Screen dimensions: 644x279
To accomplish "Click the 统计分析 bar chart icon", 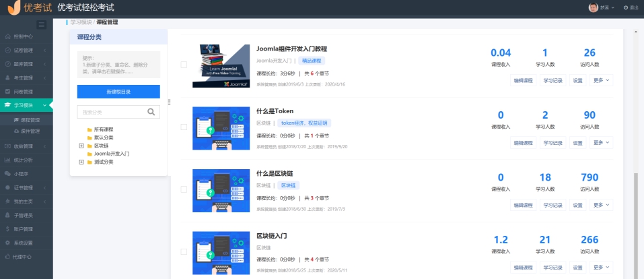I will [7, 160].
